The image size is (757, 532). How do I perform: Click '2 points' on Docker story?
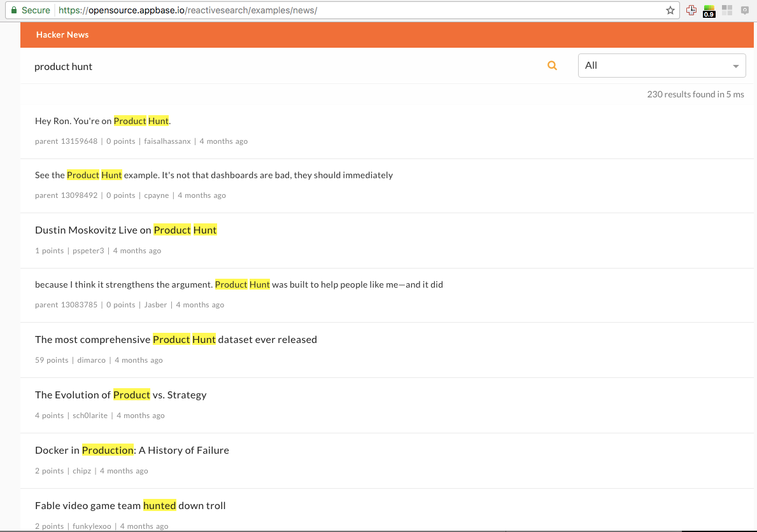coord(49,471)
